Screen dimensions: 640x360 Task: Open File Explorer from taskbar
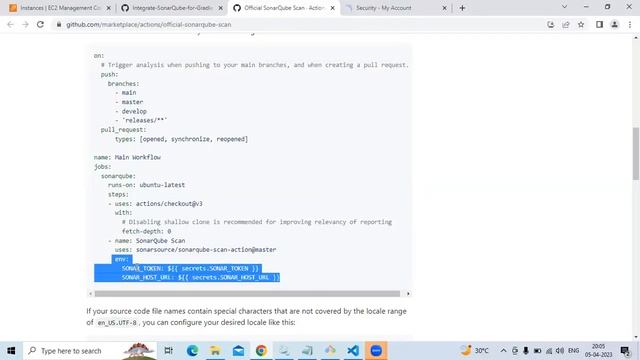pyautogui.click(x=215, y=351)
